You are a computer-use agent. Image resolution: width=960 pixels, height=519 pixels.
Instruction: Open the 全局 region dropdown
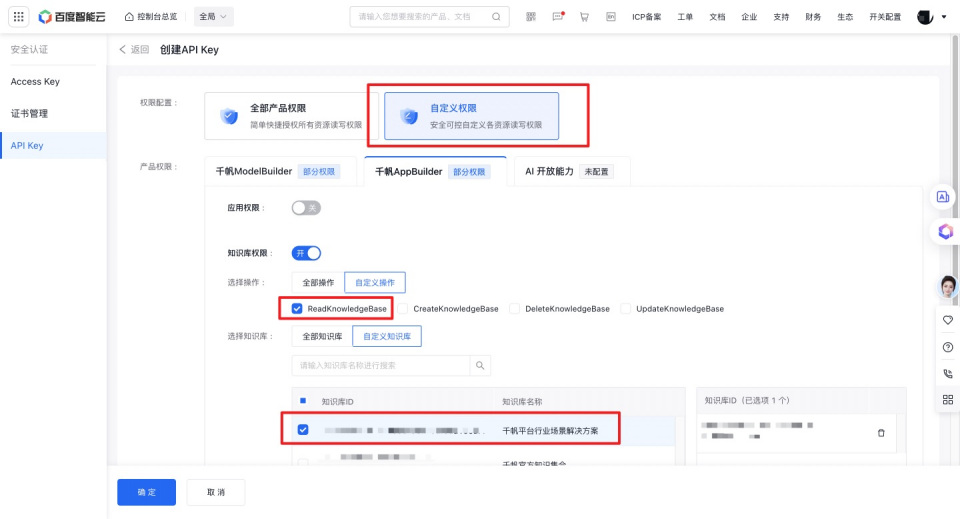click(x=213, y=17)
